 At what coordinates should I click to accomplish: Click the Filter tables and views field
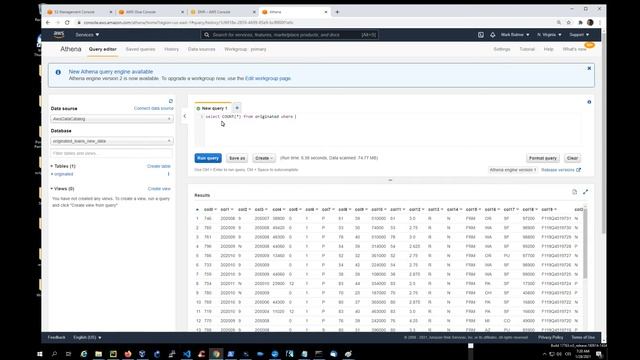112,153
